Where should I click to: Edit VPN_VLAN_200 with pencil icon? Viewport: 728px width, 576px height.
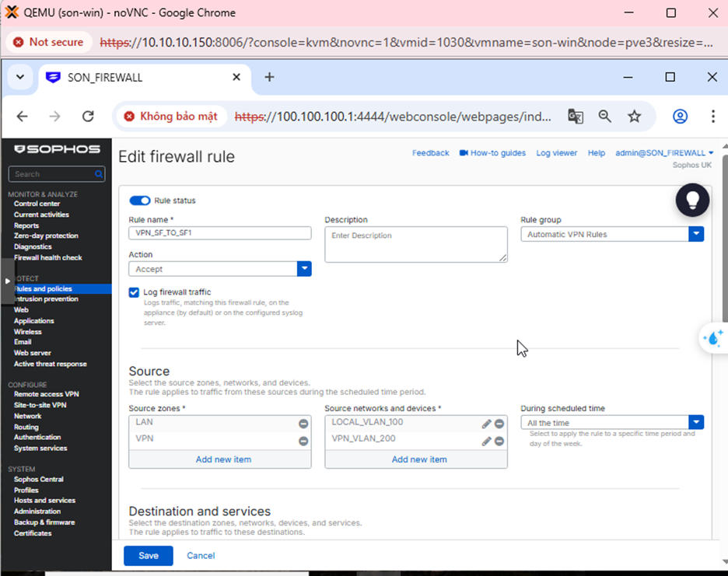pos(486,441)
